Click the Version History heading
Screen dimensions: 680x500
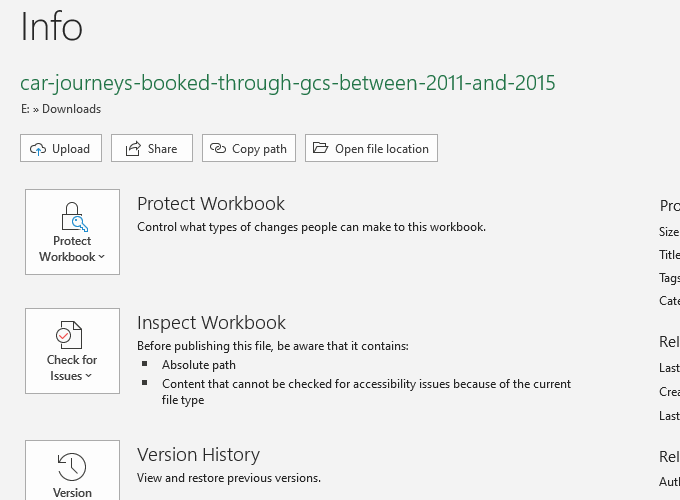pyautogui.click(x=198, y=455)
